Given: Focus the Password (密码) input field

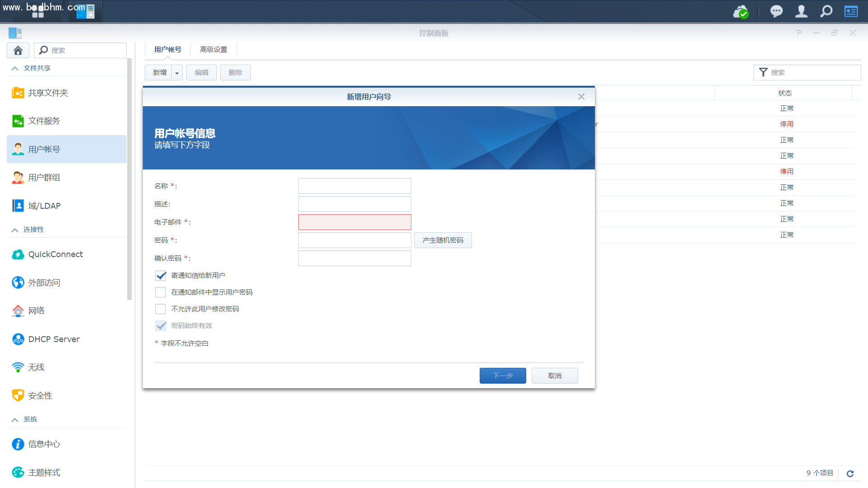Looking at the screenshot, I should pos(355,240).
